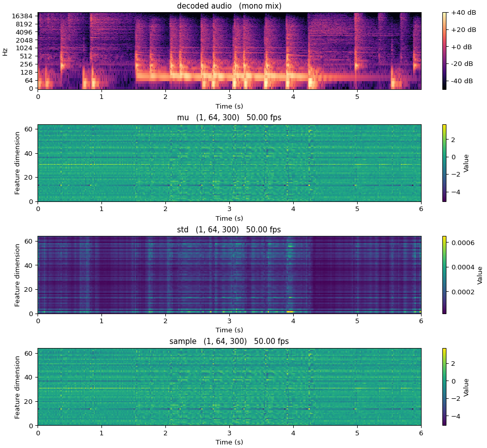This screenshot has height=448, width=487.
Task: Click "Time (s)" label under the mu plot
Action: (x=229, y=218)
